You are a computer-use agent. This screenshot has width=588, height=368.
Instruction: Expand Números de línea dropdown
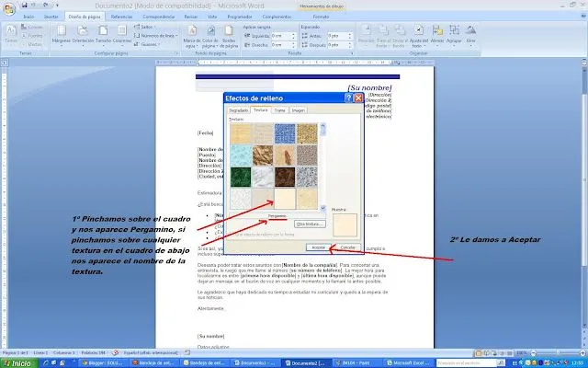click(155, 36)
